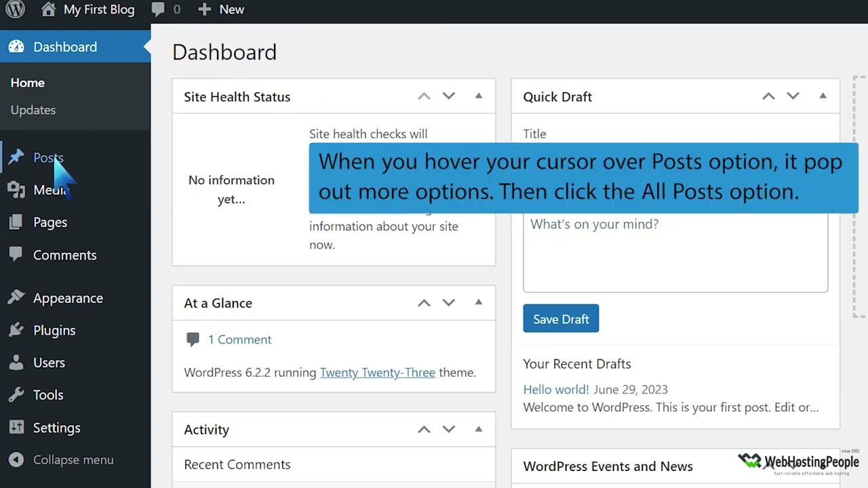This screenshot has height=488, width=868.
Task: Open Updates submenu item
Action: click(33, 110)
